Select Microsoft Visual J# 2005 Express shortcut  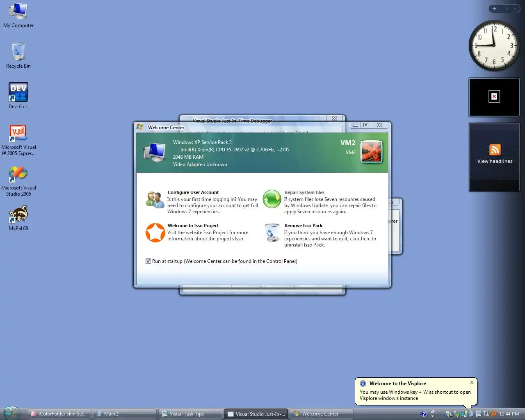[x=18, y=139]
